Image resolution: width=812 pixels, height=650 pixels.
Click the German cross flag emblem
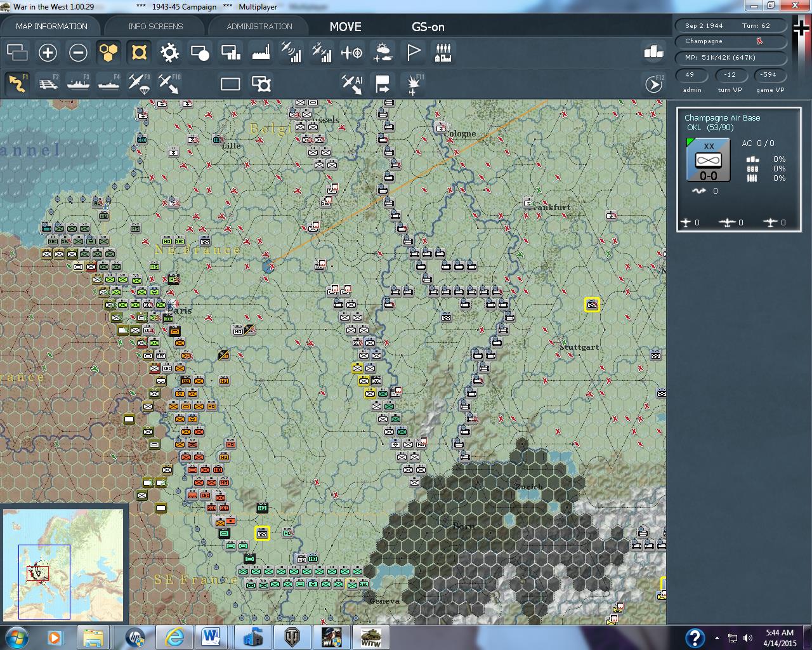801,29
